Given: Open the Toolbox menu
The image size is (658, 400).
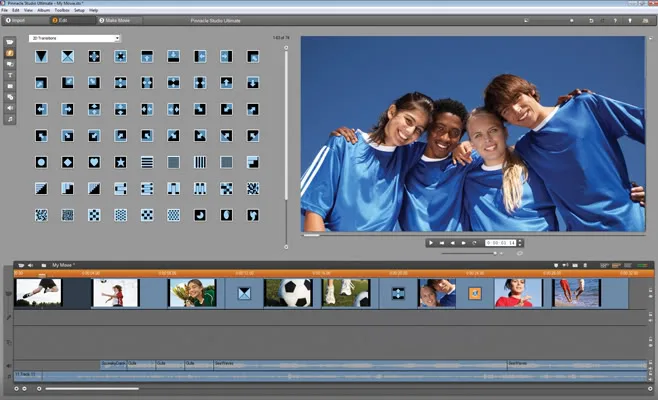Looking at the screenshot, I should point(63,10).
